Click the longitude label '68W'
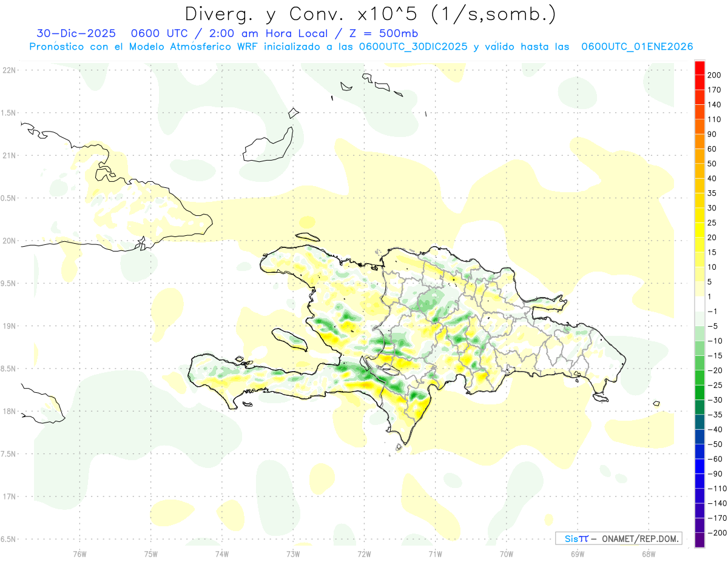728x562 pixels. pos(649,554)
